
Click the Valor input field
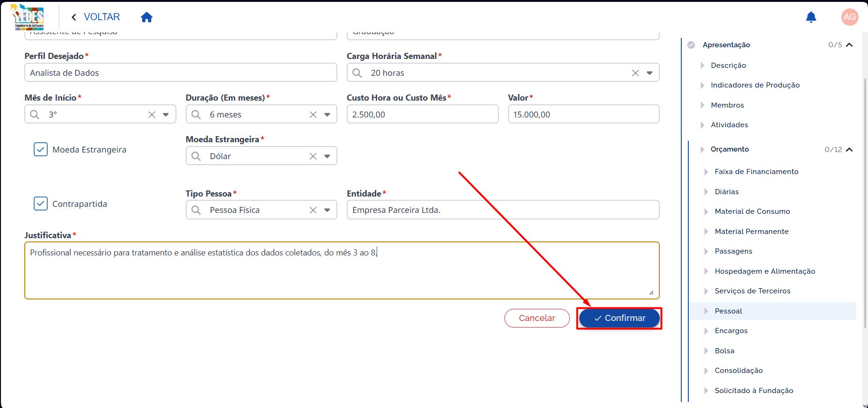tap(584, 114)
